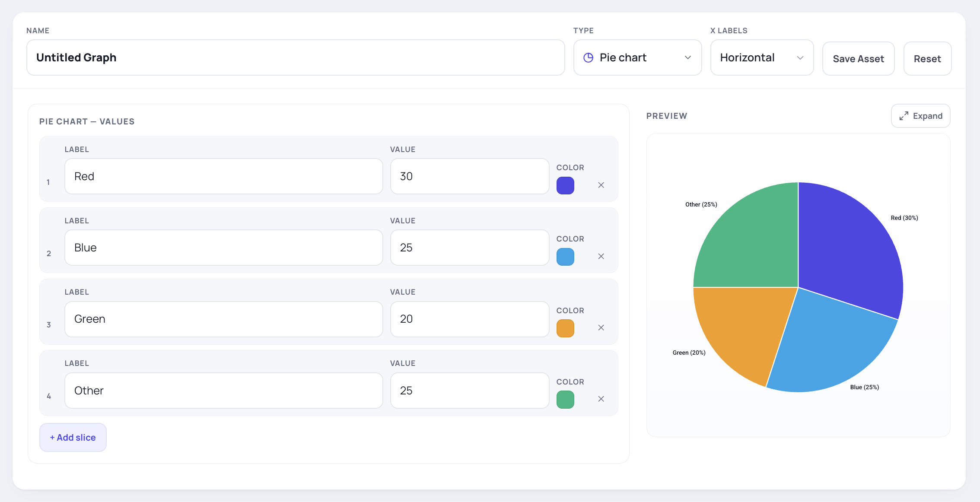Click the 'Blue (25%)' chart label
The height and width of the screenshot is (502, 980).
click(x=865, y=387)
